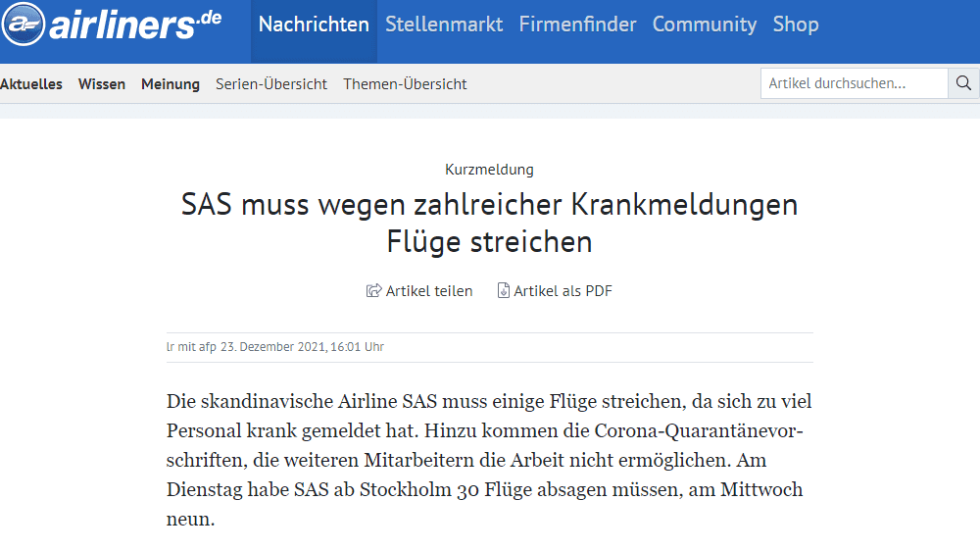The height and width of the screenshot is (551, 980).
Task: Open the Shop menu item
Action: [x=796, y=25]
